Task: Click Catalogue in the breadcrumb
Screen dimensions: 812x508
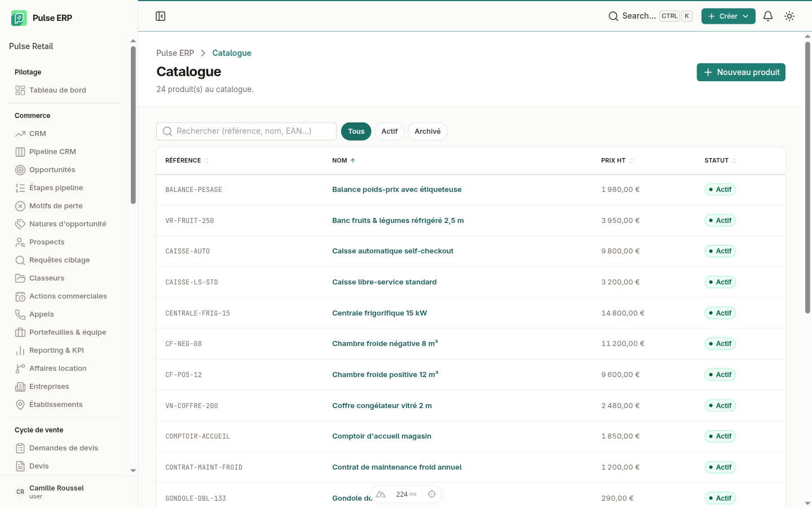Action: click(232, 53)
